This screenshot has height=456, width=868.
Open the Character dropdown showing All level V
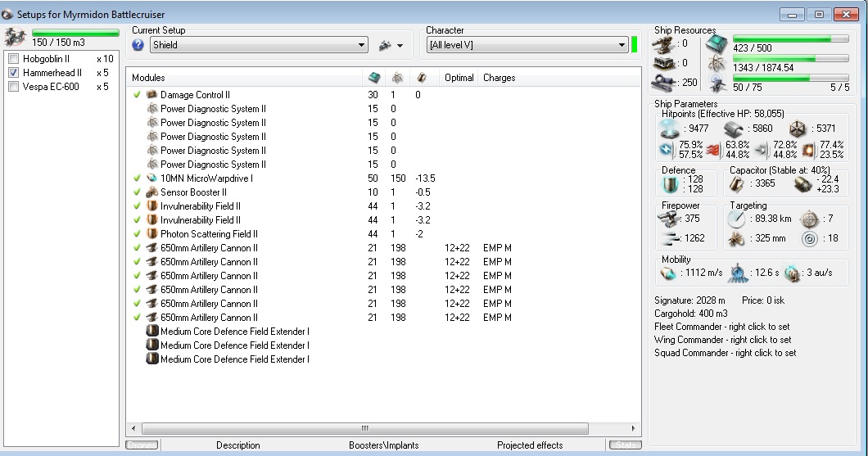tap(527, 45)
